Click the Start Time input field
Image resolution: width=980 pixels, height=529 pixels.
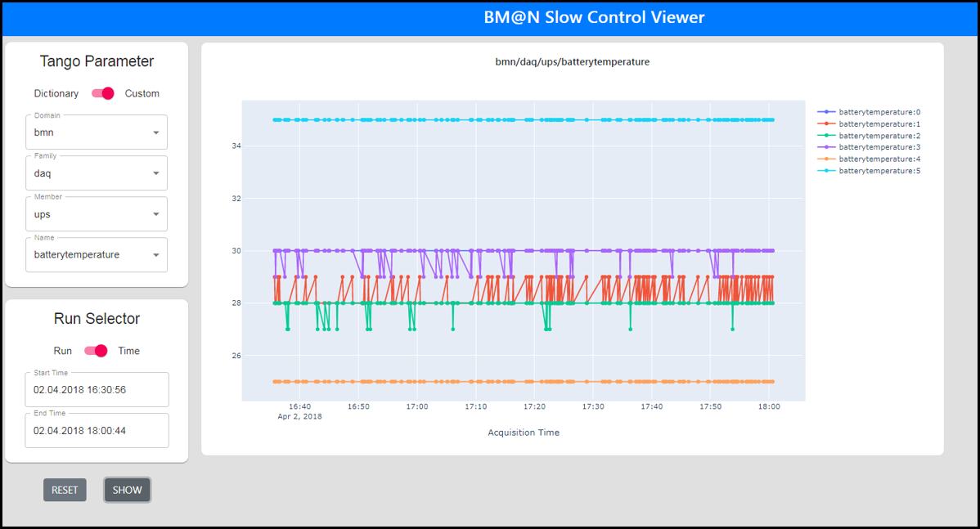(x=97, y=390)
